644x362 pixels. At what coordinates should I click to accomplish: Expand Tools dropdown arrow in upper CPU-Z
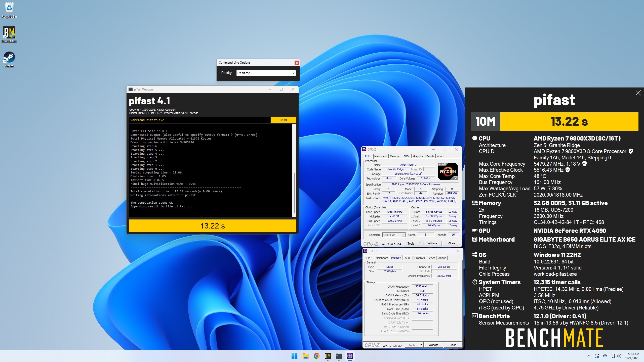click(420, 243)
